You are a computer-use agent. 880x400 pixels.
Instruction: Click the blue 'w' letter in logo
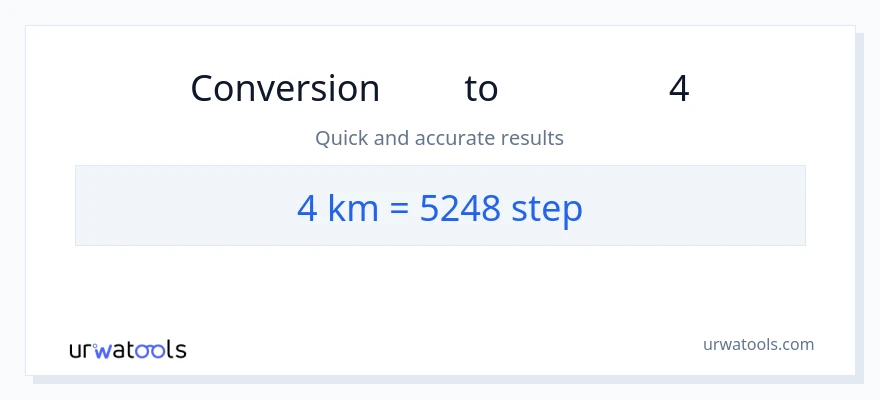[x=103, y=350]
